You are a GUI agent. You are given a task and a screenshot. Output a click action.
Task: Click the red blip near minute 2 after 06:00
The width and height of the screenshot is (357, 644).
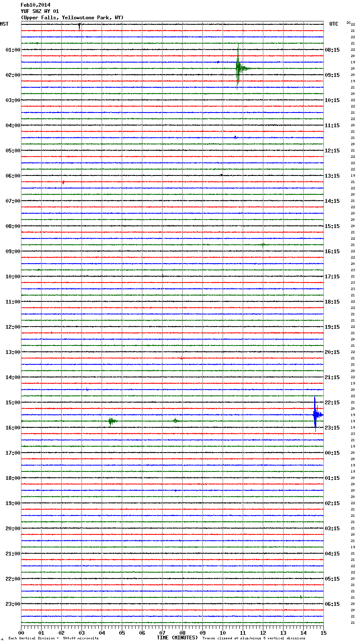63,182
